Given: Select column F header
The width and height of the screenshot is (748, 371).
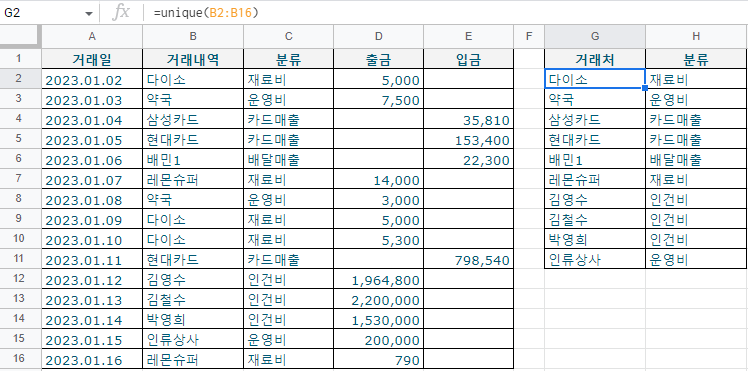Looking at the screenshot, I should [529, 36].
